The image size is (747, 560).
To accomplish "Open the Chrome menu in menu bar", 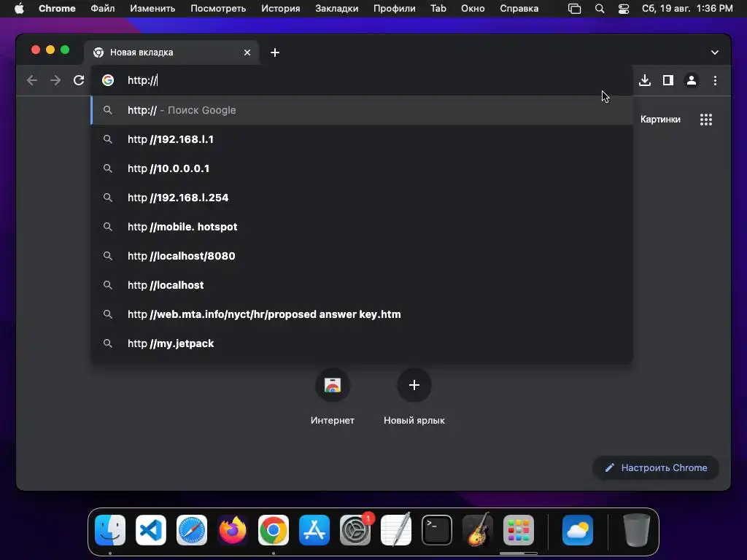I will click(57, 9).
